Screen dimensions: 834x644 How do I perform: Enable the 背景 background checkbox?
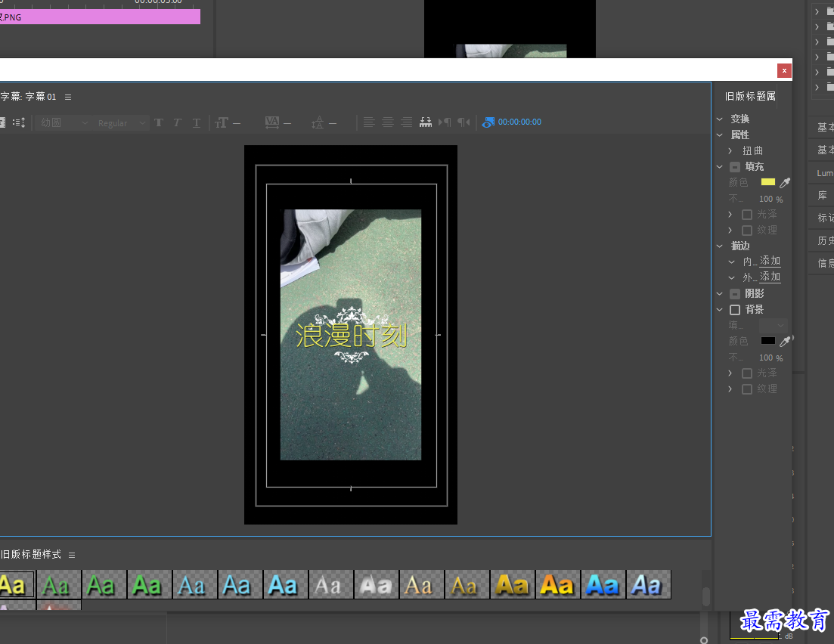[735, 309]
